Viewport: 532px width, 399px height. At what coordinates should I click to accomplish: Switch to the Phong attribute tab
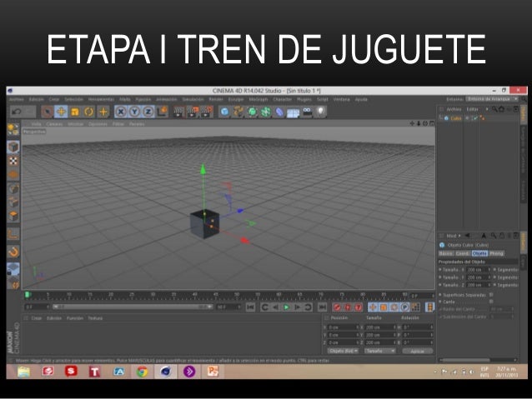(496, 253)
